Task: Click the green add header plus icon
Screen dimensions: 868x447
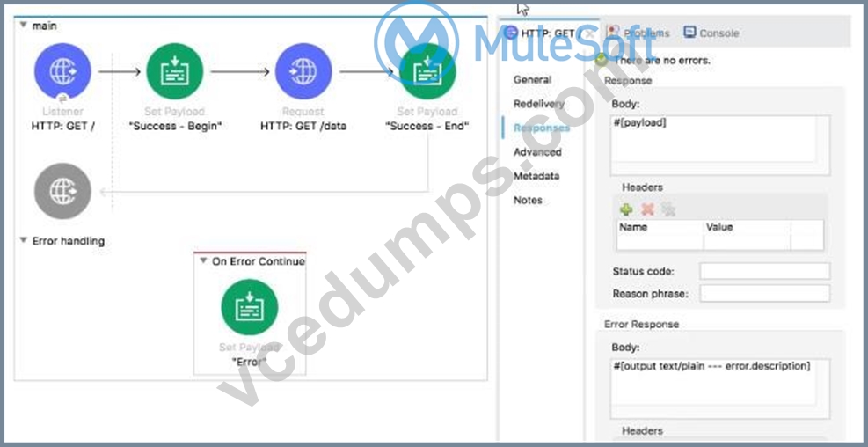Action: (626, 209)
